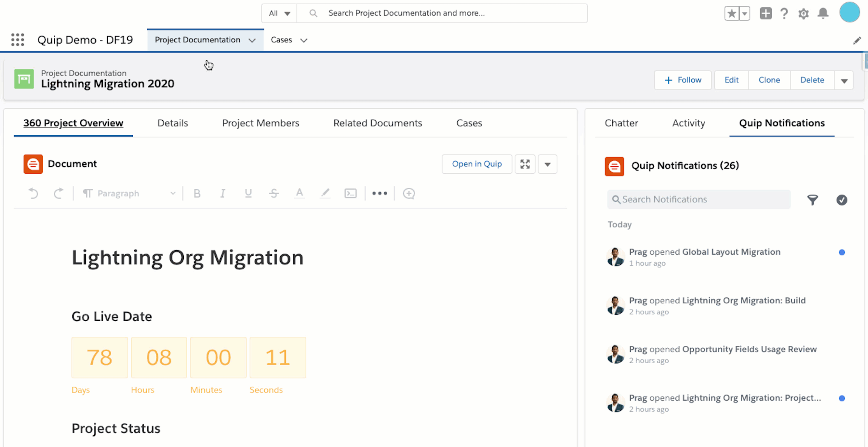The image size is (868, 447).
Task: Open more formatting options ellipsis
Action: (x=380, y=194)
